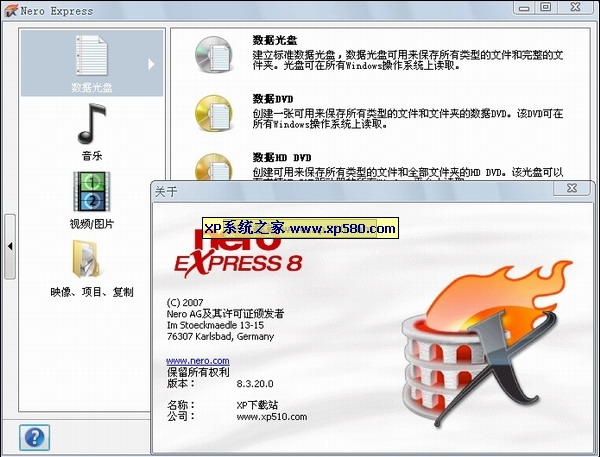This screenshot has width=600, height=457.
Task: Select the 数据光盘 document icon in the sidebar
Action: pyautogui.click(x=92, y=56)
